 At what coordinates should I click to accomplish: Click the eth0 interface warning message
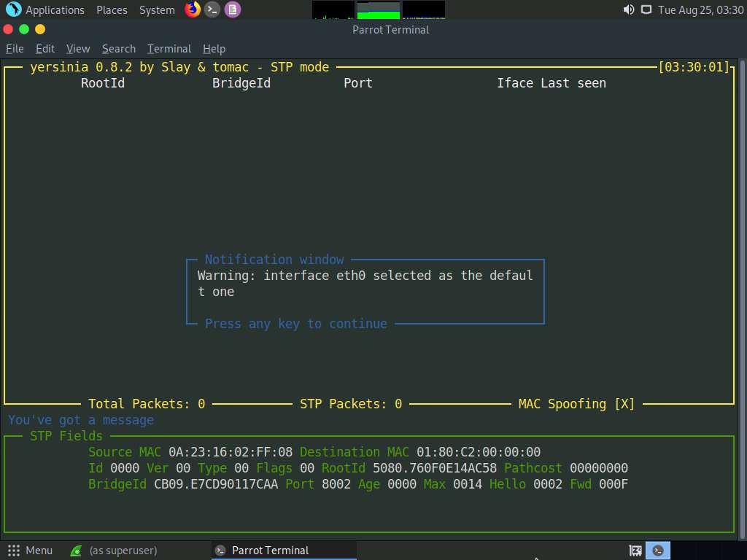tap(365, 284)
